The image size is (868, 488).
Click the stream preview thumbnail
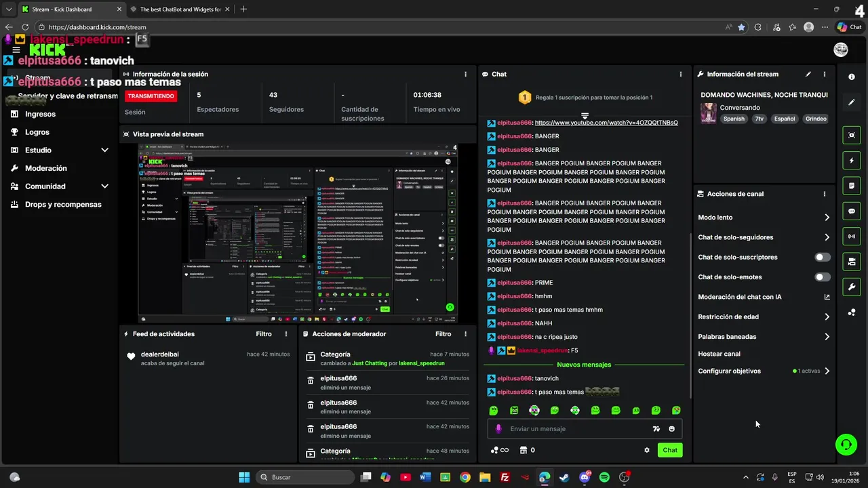(x=298, y=234)
